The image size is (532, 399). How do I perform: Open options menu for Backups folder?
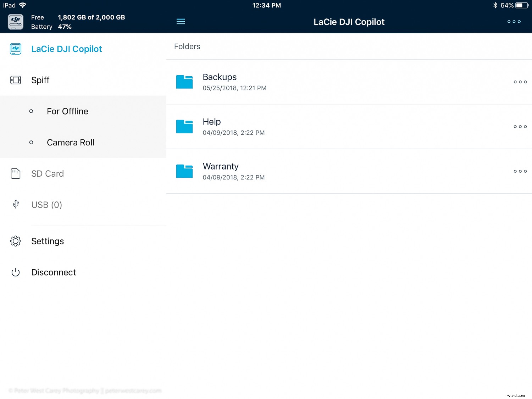520,82
